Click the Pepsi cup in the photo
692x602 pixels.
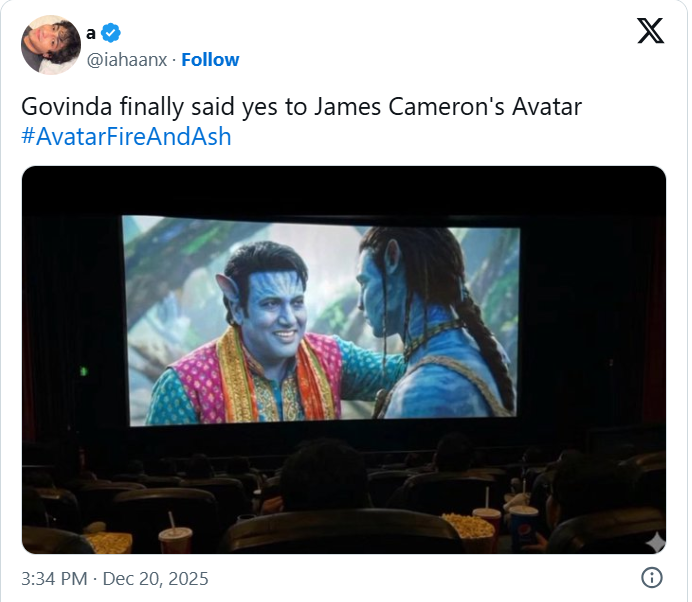pyautogui.click(x=523, y=527)
